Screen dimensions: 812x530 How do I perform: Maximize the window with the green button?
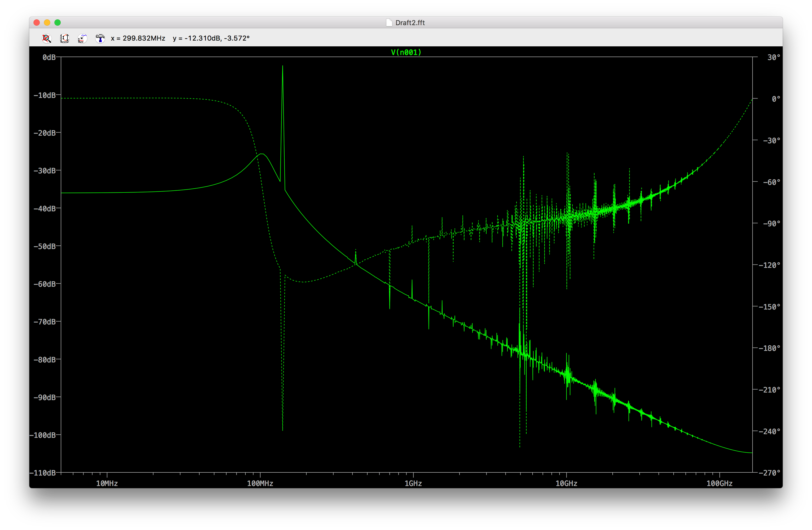click(x=58, y=23)
